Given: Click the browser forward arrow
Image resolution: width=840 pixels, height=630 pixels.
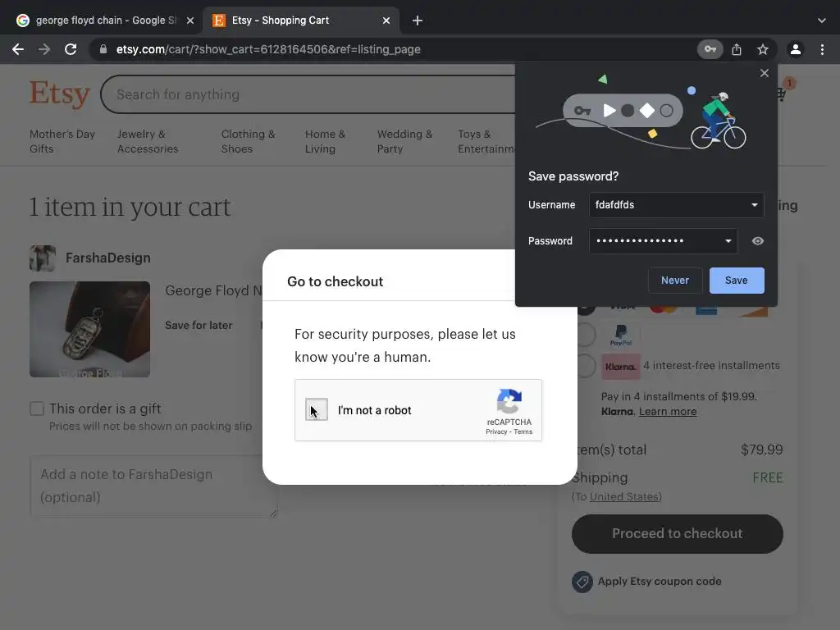Looking at the screenshot, I should click(44, 49).
